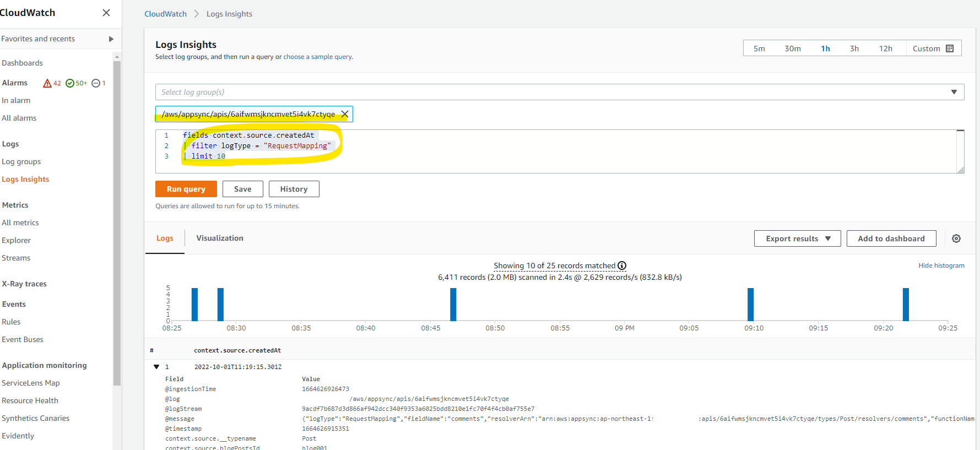The image size is (980, 450).
Task: Go to CloudWatch breadcrumb link
Action: 165,14
